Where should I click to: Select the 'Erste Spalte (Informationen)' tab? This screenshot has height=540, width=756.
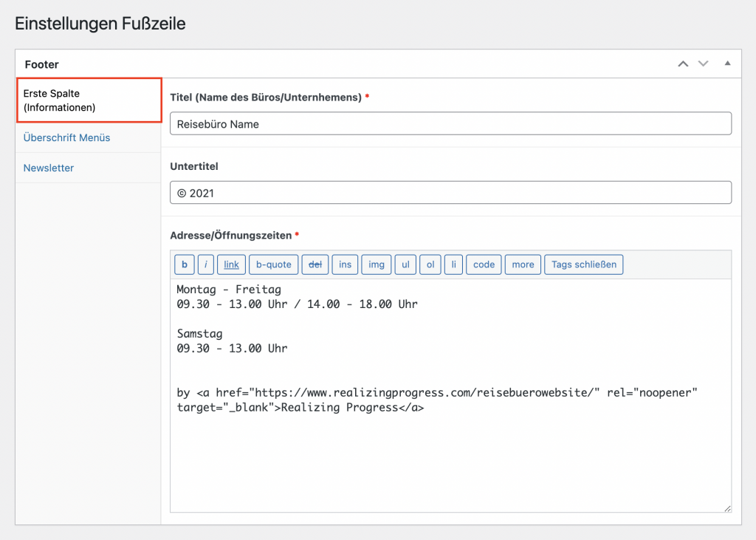point(88,100)
